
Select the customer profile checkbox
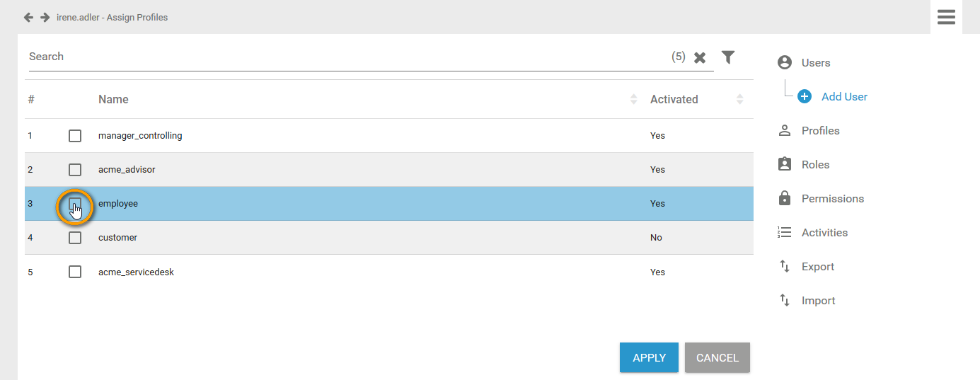[75, 238]
